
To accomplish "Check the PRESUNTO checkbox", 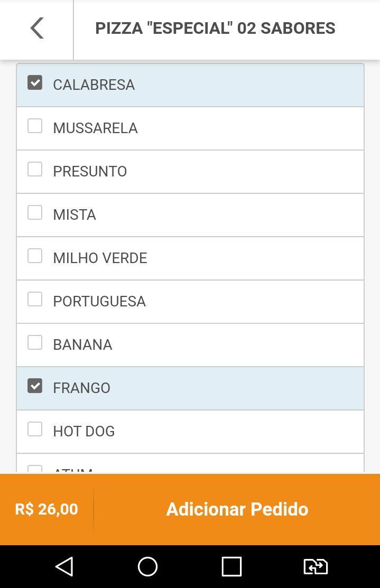I will pos(35,170).
